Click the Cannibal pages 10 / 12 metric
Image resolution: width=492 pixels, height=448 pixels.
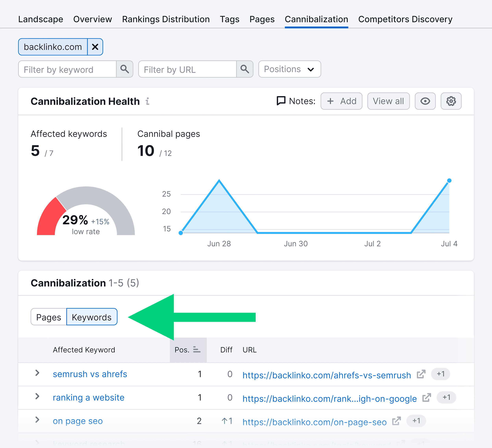[x=169, y=143]
